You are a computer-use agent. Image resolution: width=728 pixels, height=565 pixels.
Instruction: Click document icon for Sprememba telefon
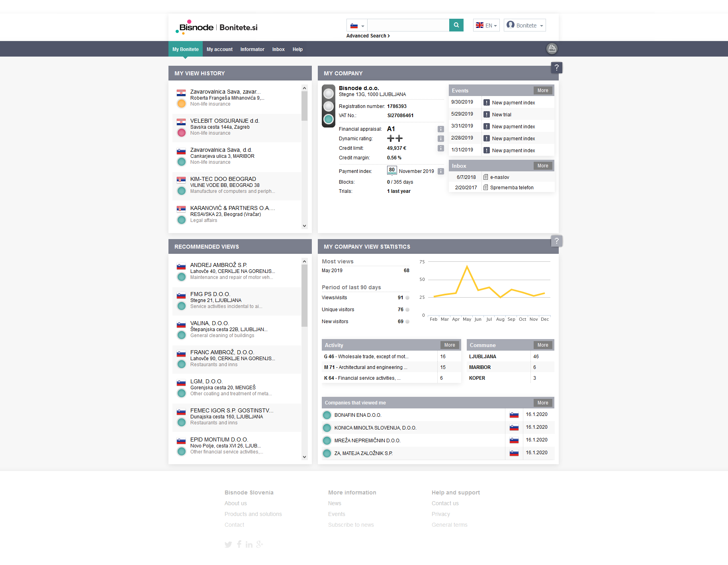[x=485, y=187]
